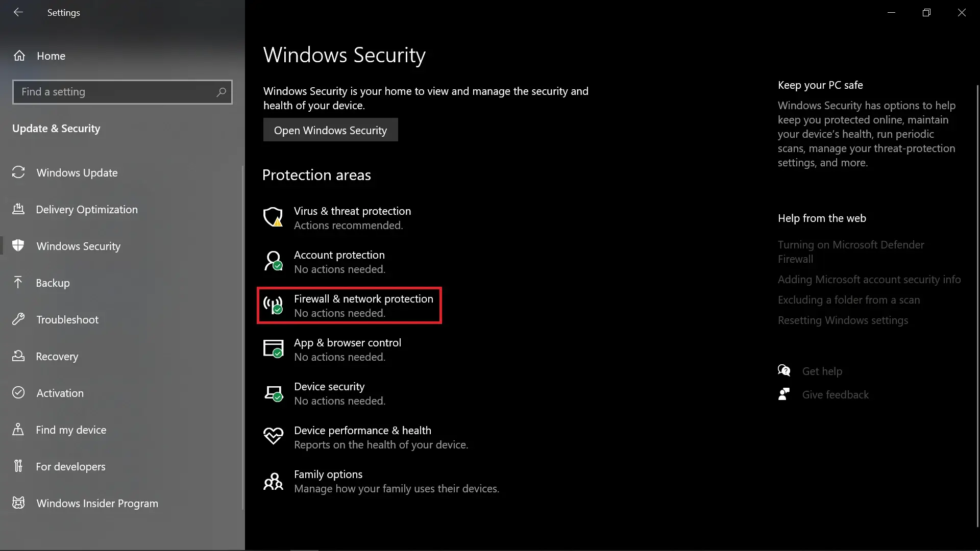
Task: Click the Firewall & network protection icon
Action: pos(273,305)
